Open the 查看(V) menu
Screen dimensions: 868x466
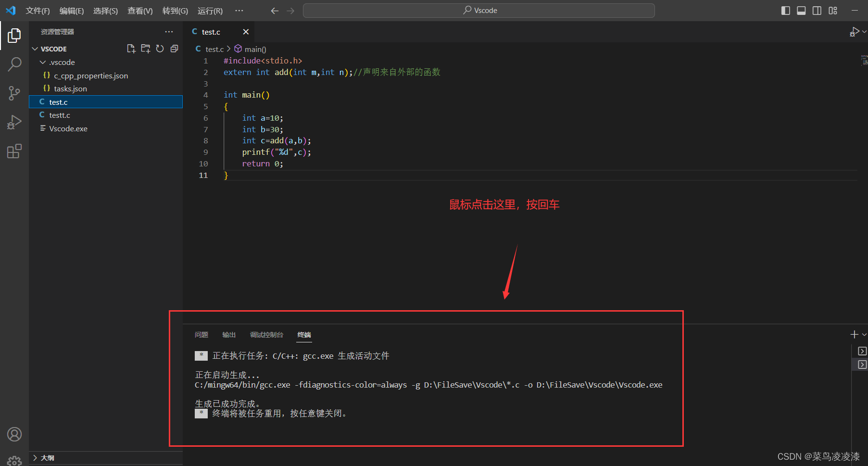[x=140, y=11]
